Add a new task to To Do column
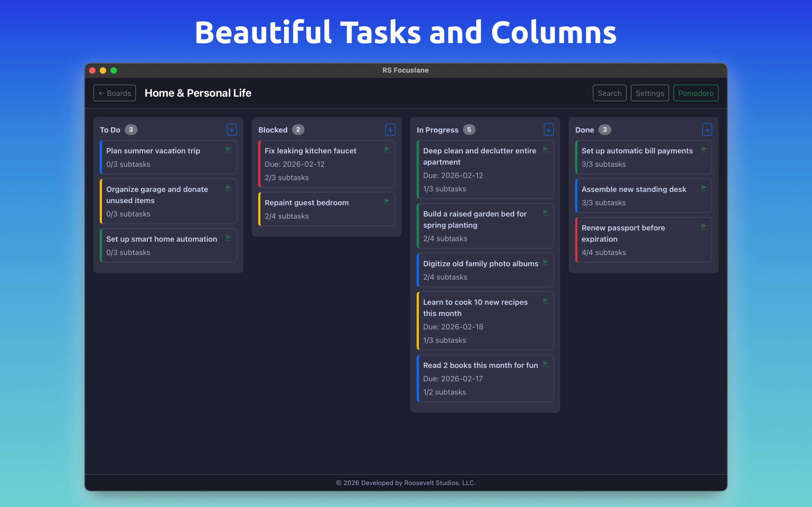This screenshot has width=812, height=507. coord(232,130)
